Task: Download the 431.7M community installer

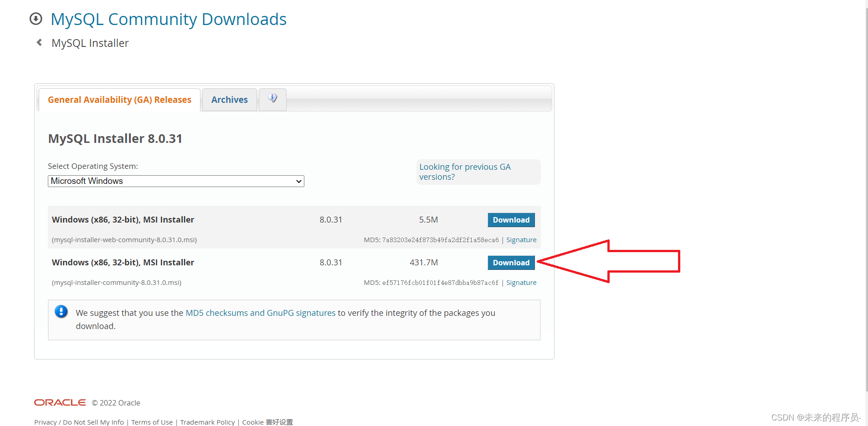Action: pos(511,263)
